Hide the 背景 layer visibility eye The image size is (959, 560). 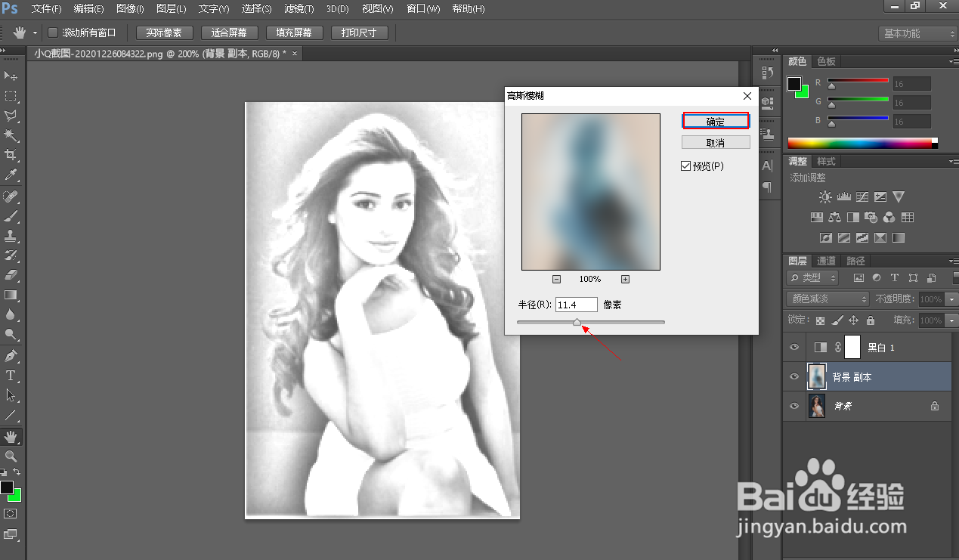(x=793, y=406)
